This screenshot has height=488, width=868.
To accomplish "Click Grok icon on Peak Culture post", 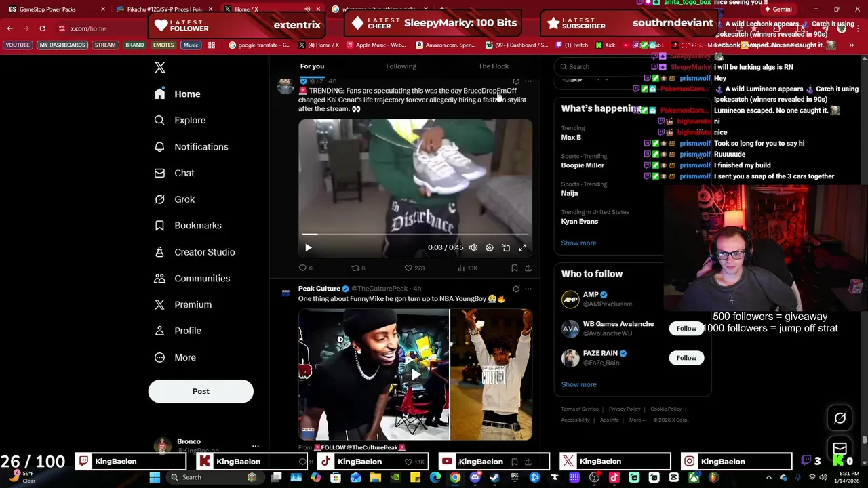I will coord(516,289).
